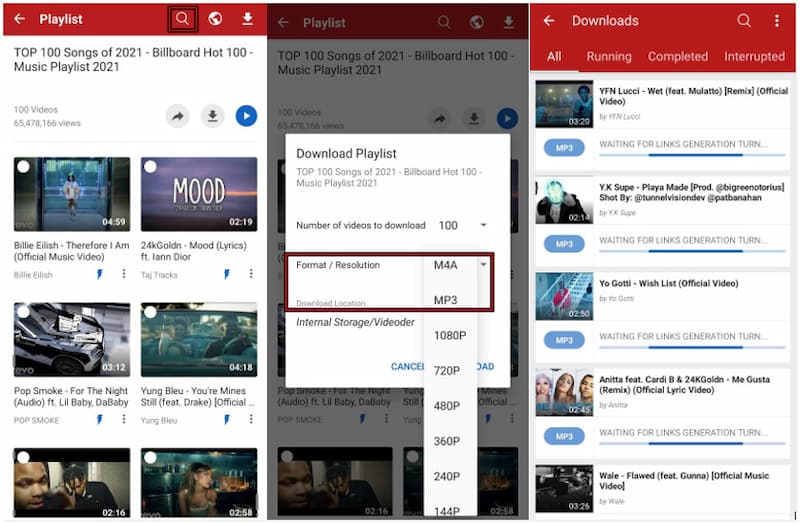Choose 240P resolution from the list

pyautogui.click(x=446, y=476)
